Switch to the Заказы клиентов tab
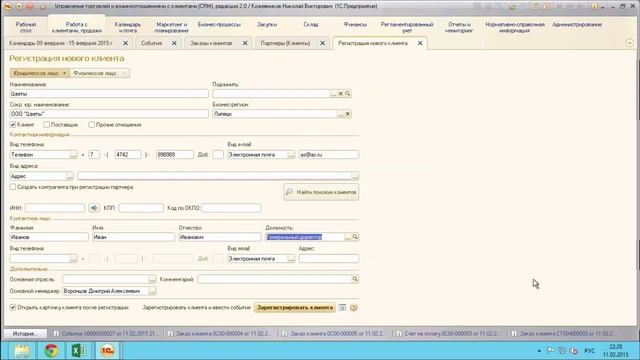This screenshot has height=360, width=640. [211, 43]
